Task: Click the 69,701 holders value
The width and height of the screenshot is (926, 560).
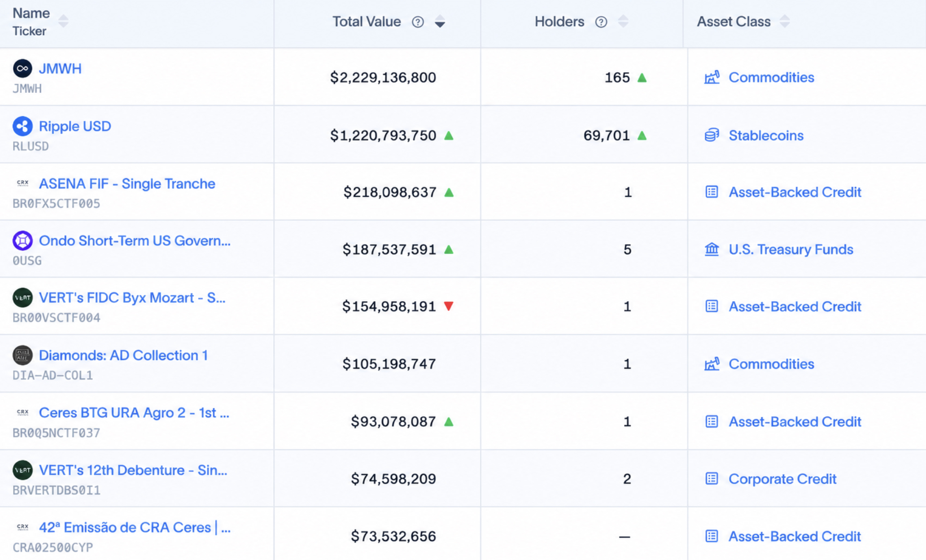Action: pos(607,135)
